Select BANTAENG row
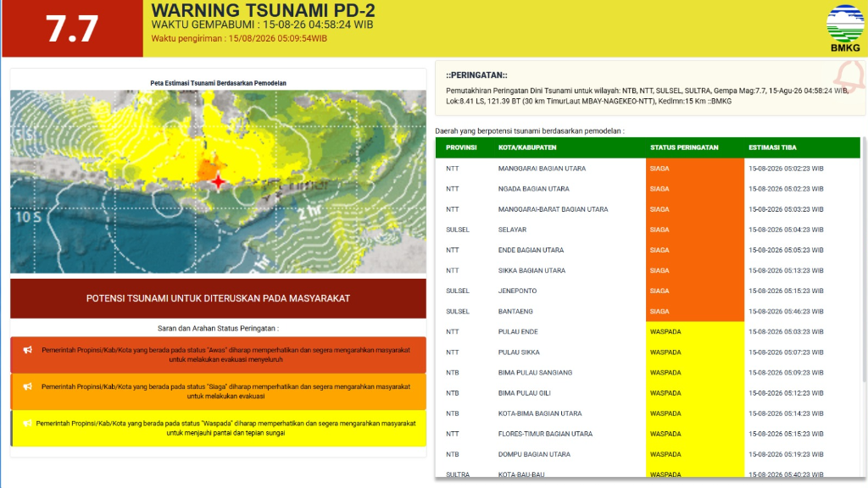Viewport: 868px width, 488px height. tap(648, 311)
